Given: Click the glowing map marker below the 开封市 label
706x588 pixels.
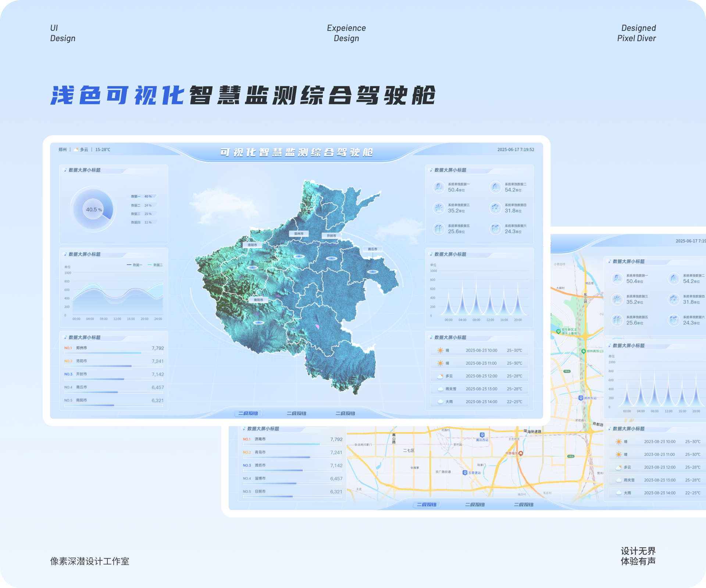Looking at the screenshot, I should pos(332,258).
